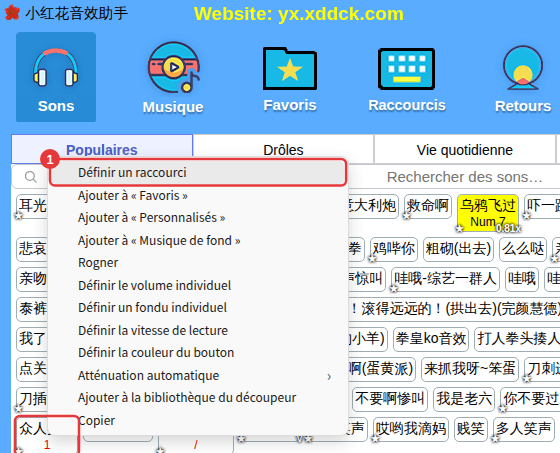Screen dimensions: 560x453
Task: Play the 贱笑 sound
Action: pos(470,429)
